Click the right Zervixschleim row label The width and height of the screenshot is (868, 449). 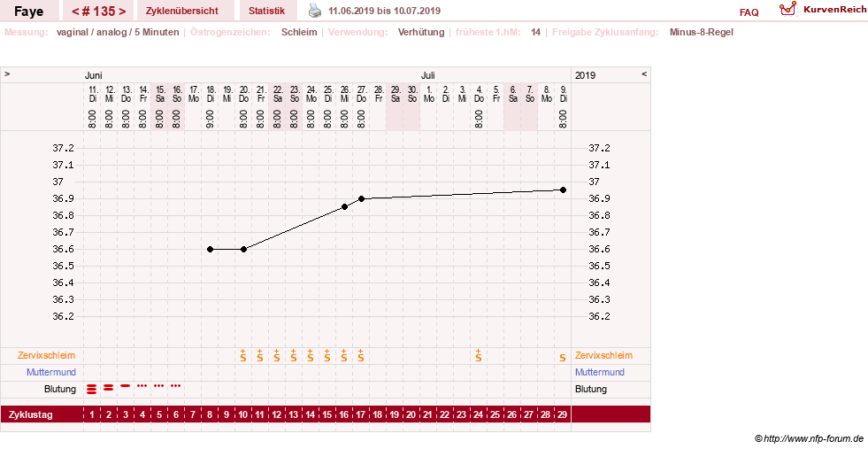point(604,355)
